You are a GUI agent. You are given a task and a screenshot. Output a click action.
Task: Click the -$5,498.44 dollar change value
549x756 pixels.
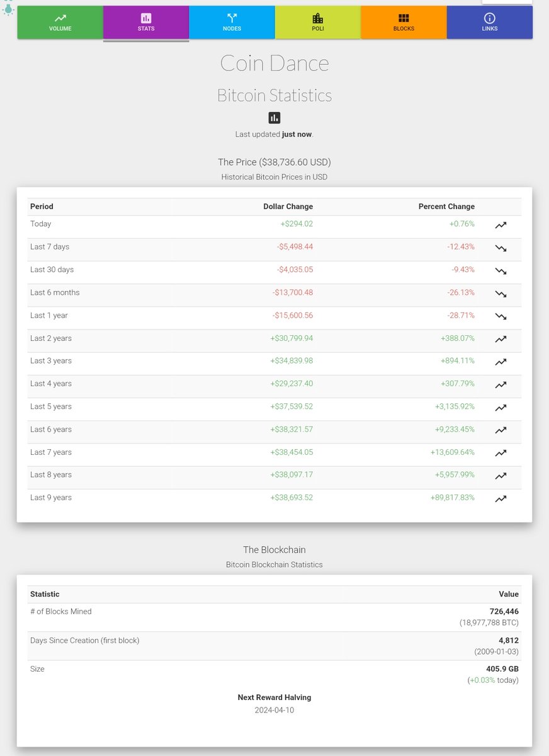pyautogui.click(x=295, y=246)
